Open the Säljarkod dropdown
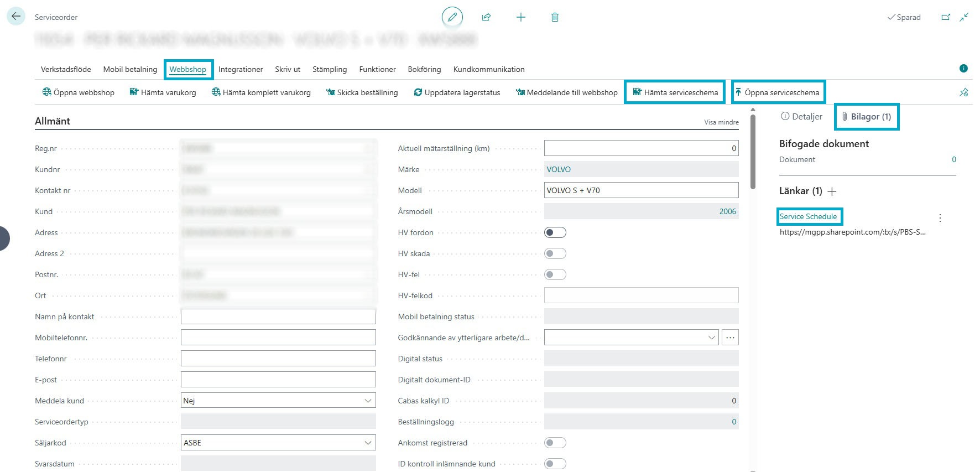Viewport: 980px width, 472px height. click(368, 443)
